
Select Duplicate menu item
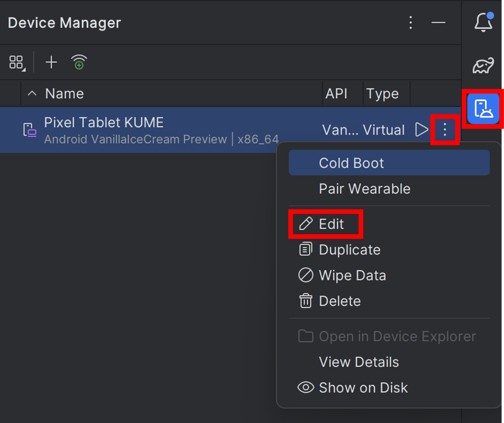(389, 250)
